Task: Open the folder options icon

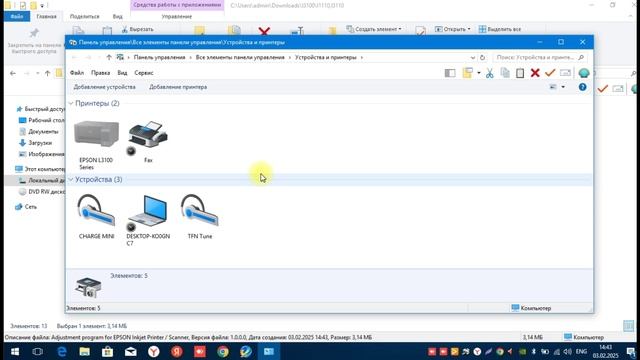Action: tap(467, 73)
